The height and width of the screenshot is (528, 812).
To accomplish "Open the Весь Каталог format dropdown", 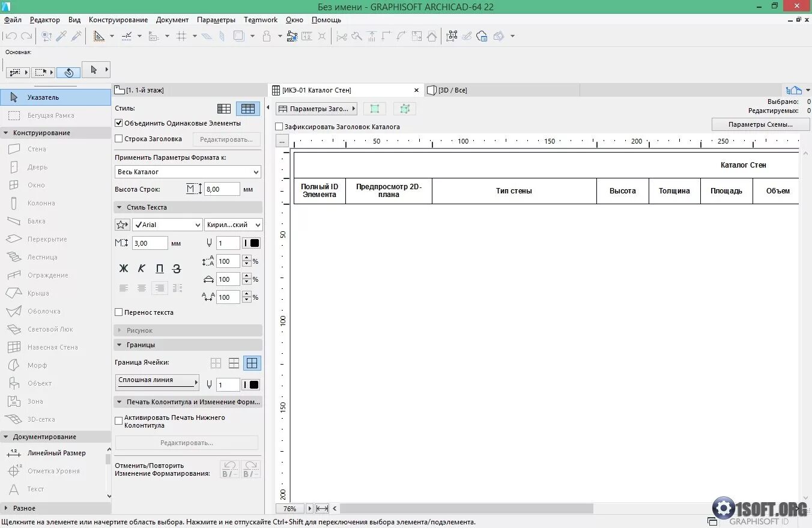I will pos(188,172).
